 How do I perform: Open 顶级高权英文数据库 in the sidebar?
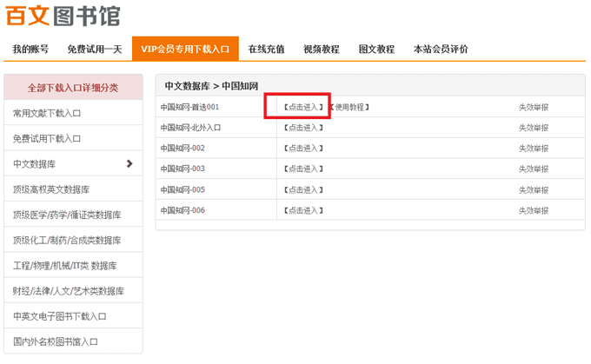point(73,189)
